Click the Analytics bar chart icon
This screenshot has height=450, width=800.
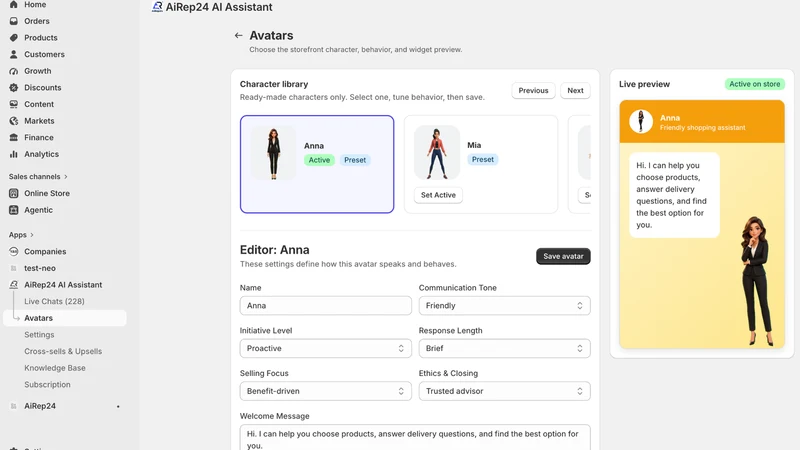coord(14,154)
